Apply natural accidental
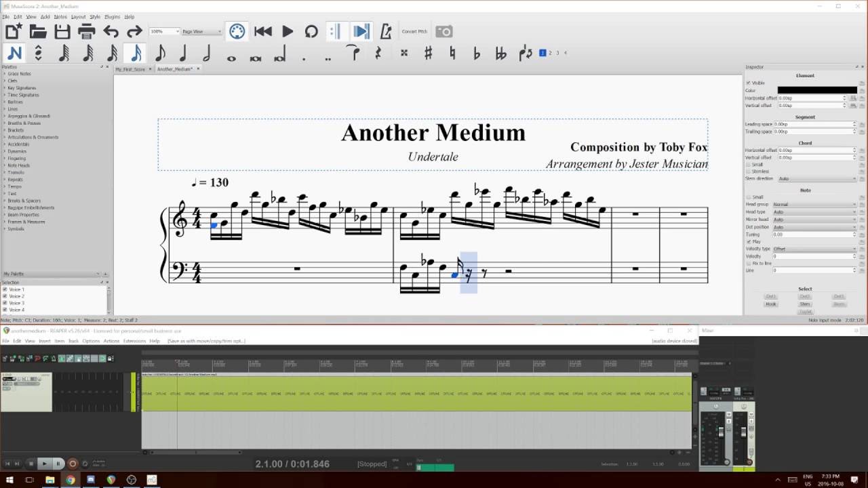The width and height of the screenshot is (868, 488). point(452,53)
